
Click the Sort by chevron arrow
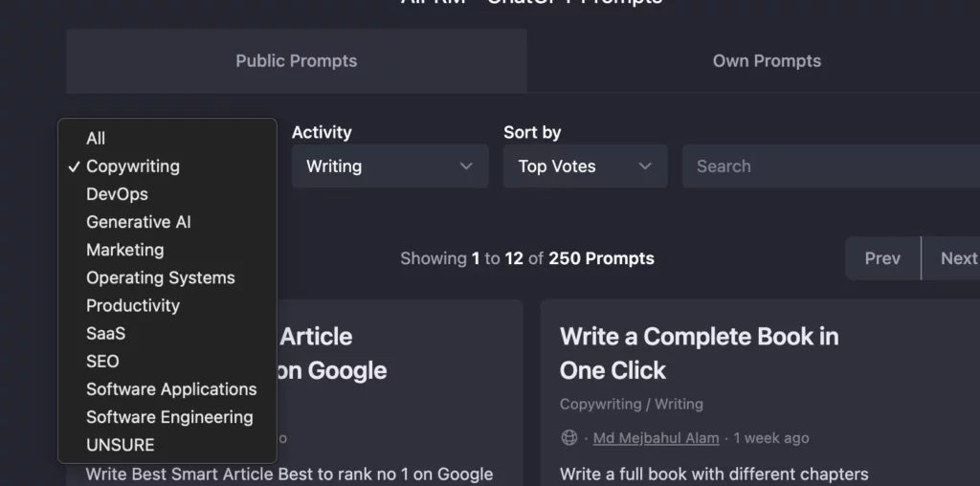645,166
